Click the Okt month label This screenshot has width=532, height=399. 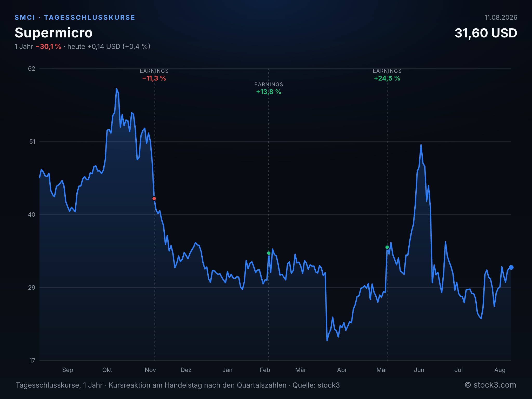107,370
